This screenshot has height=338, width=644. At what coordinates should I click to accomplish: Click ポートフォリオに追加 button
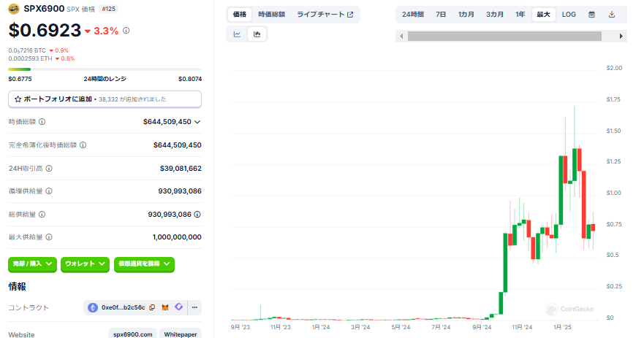click(x=105, y=99)
